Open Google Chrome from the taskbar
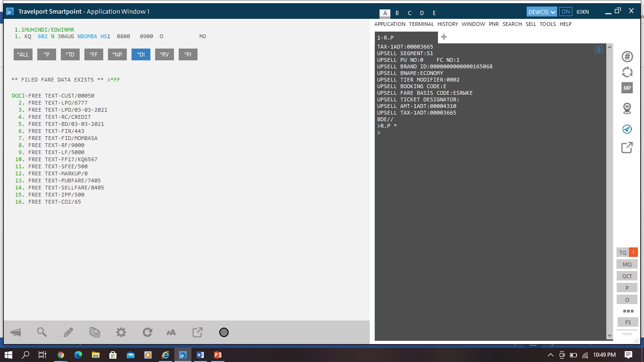Screen dimensions: 644x362 [60, 355]
